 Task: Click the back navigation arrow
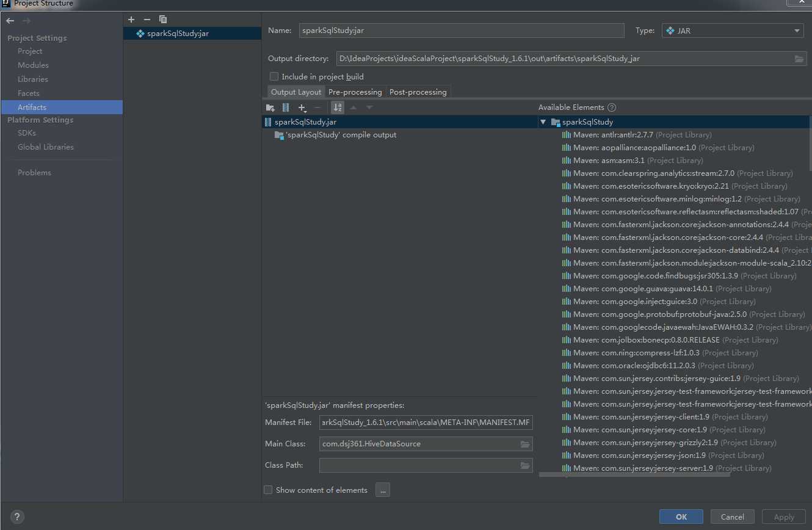[x=10, y=21]
